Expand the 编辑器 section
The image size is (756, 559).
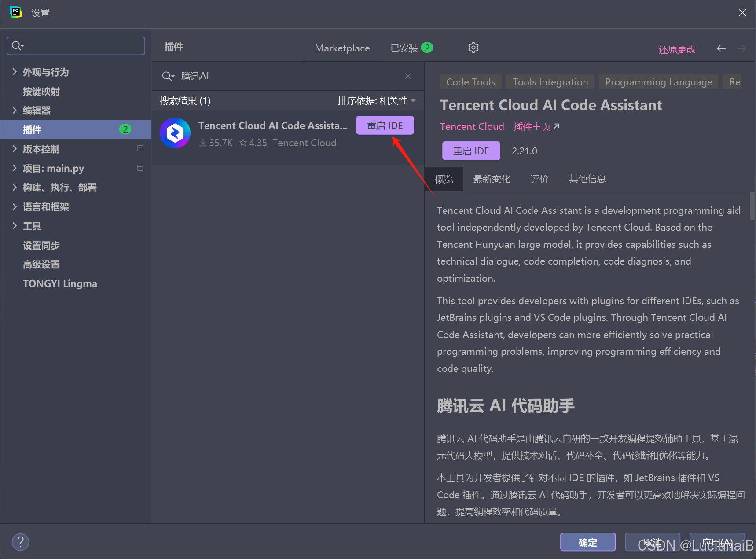[15, 110]
